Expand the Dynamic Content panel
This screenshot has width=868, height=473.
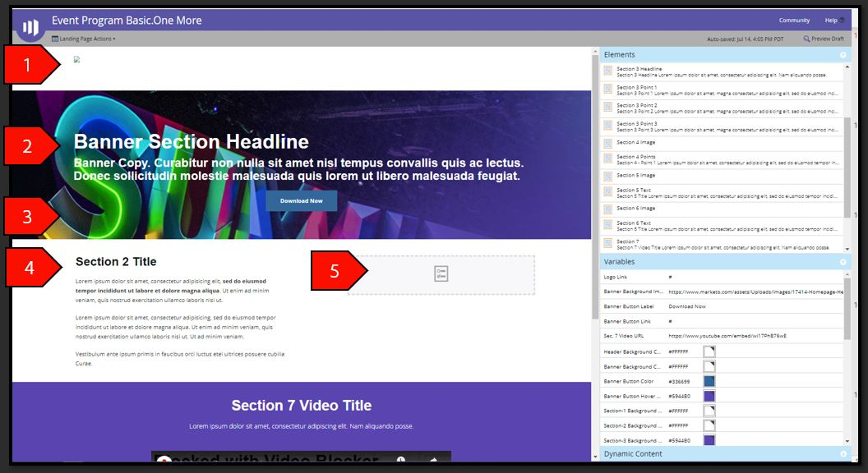843,454
